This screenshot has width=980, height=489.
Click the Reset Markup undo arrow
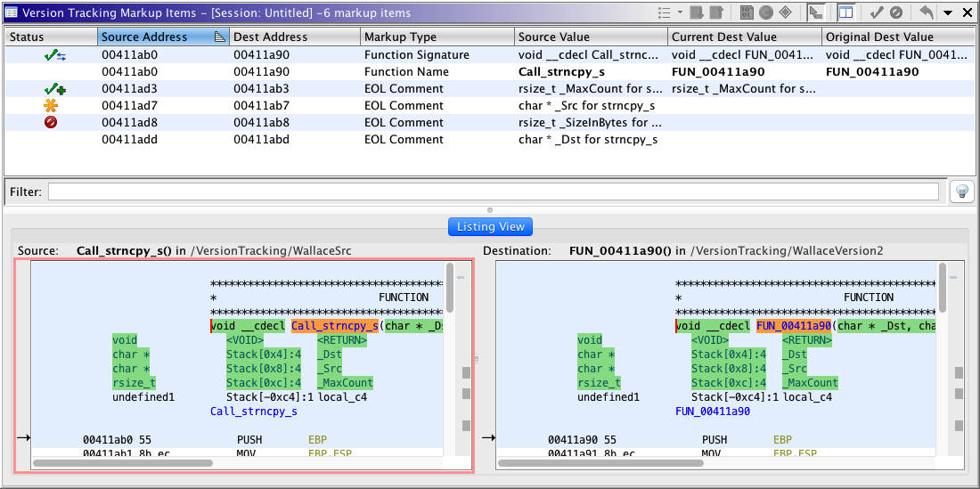click(x=927, y=12)
